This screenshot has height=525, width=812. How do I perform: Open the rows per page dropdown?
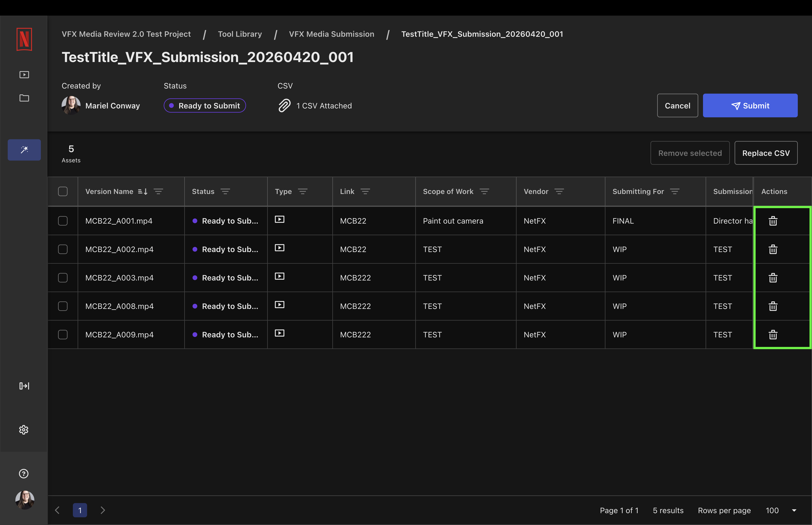(x=781, y=510)
